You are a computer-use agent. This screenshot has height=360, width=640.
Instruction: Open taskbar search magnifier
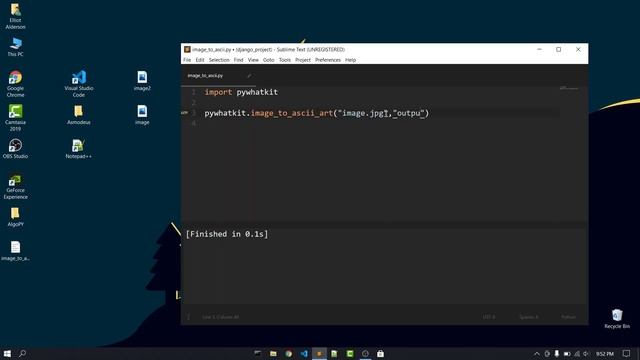[23, 353]
